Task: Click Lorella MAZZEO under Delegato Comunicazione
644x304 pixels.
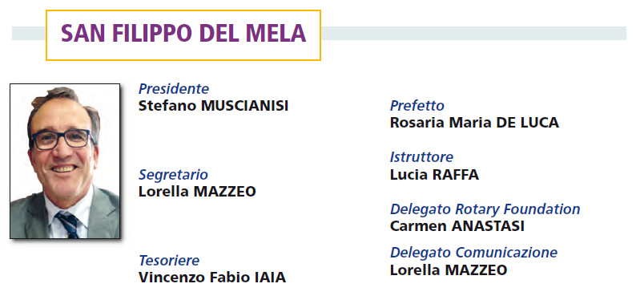Action: tap(449, 270)
